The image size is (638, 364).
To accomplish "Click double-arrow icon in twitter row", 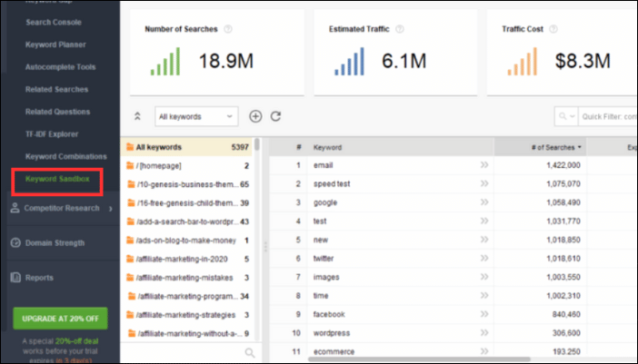I will click(483, 259).
